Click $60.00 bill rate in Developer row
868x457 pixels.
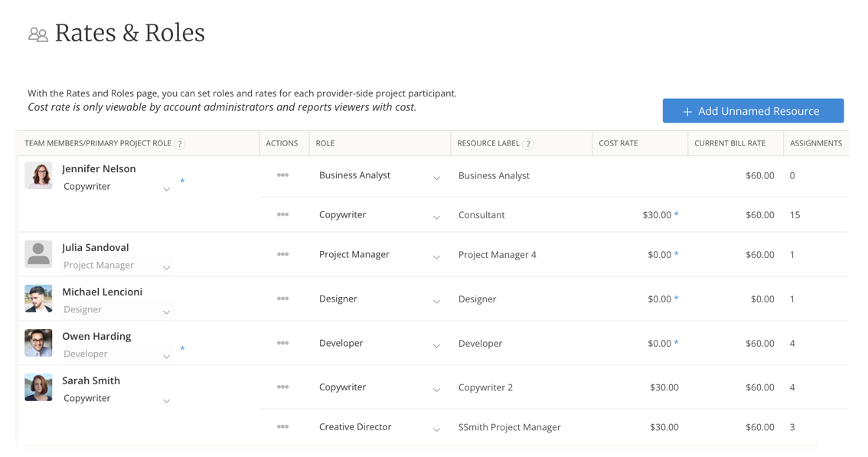(759, 344)
